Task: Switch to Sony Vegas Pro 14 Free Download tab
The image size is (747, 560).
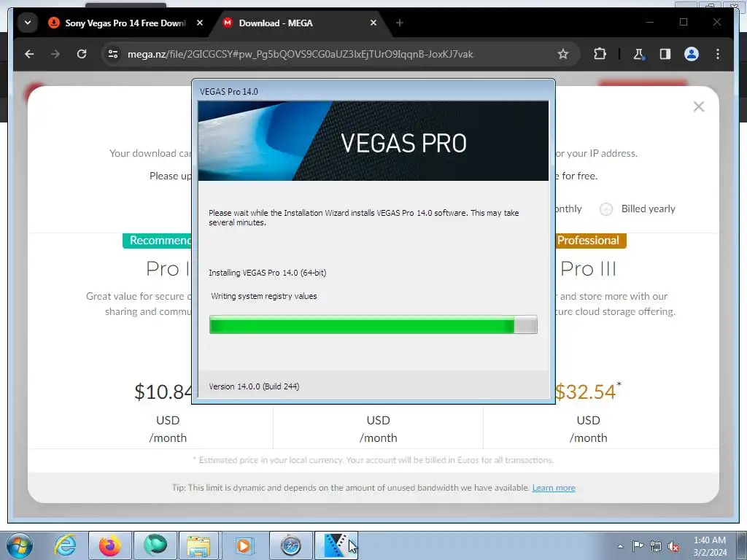Action: 125,23
